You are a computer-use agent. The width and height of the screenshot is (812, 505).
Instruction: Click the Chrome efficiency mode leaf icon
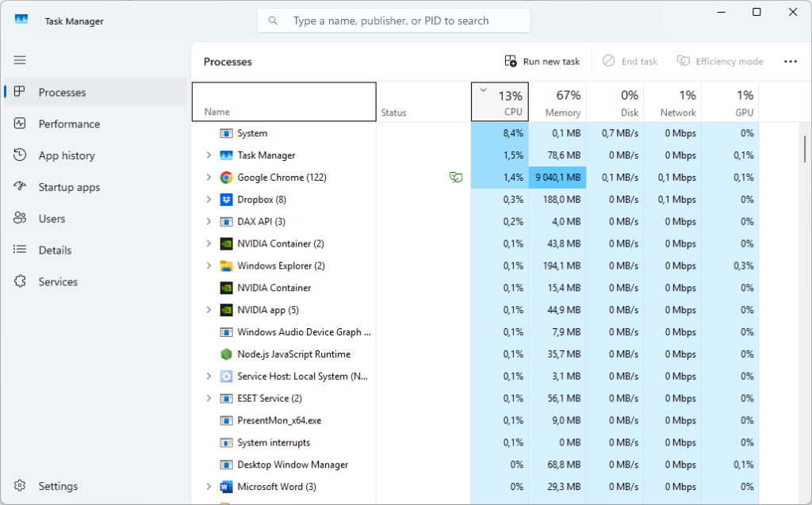tap(456, 178)
